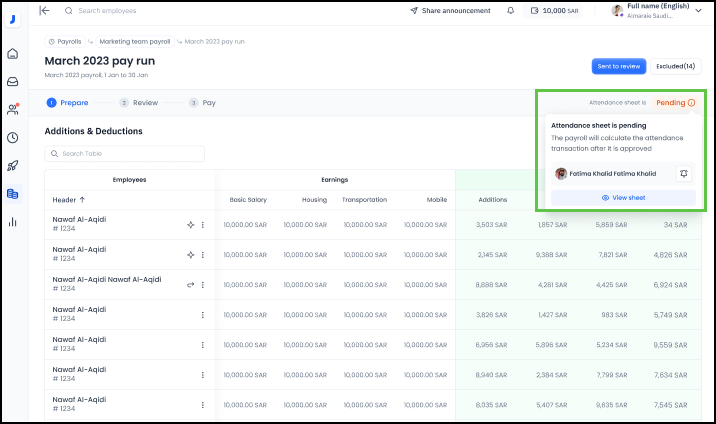Viewport: 716px width, 424px height.
Task: Open the Home icon in sidebar
Action: tap(13, 54)
